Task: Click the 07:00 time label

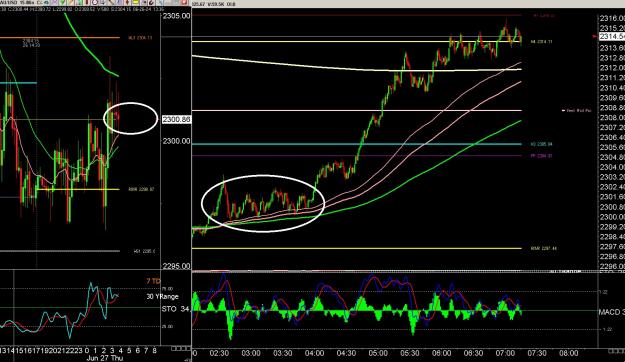Action: click(x=505, y=353)
